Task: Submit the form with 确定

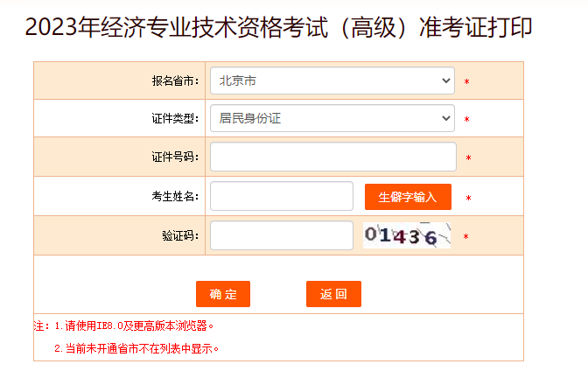Action: point(223,294)
